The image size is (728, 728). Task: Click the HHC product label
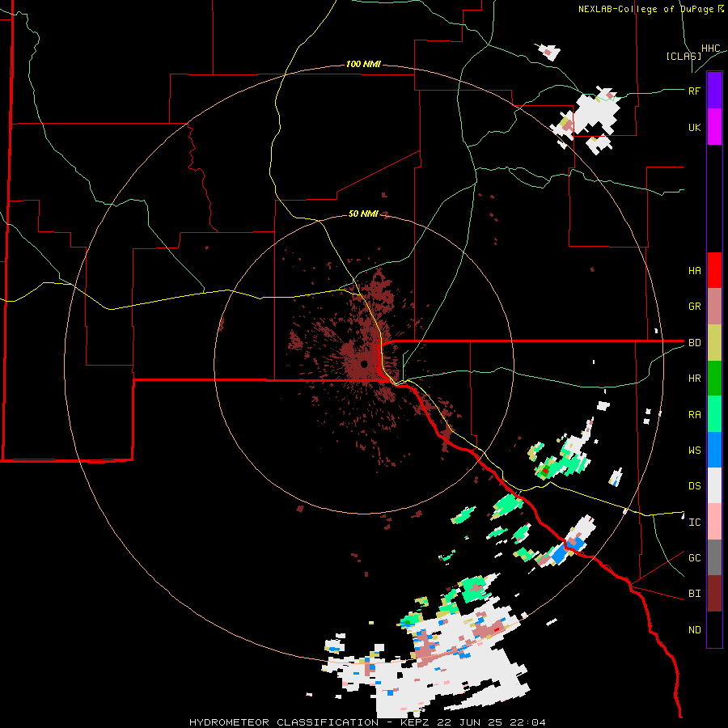pos(711,49)
